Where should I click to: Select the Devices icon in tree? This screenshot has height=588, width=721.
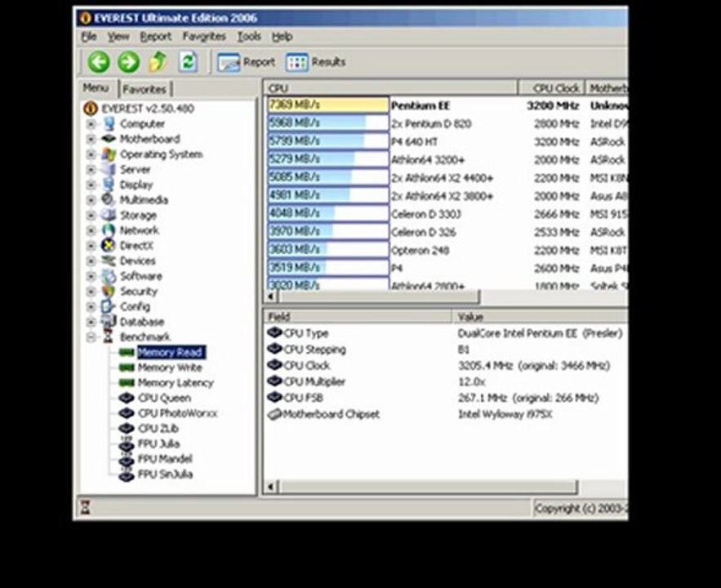pos(109,261)
